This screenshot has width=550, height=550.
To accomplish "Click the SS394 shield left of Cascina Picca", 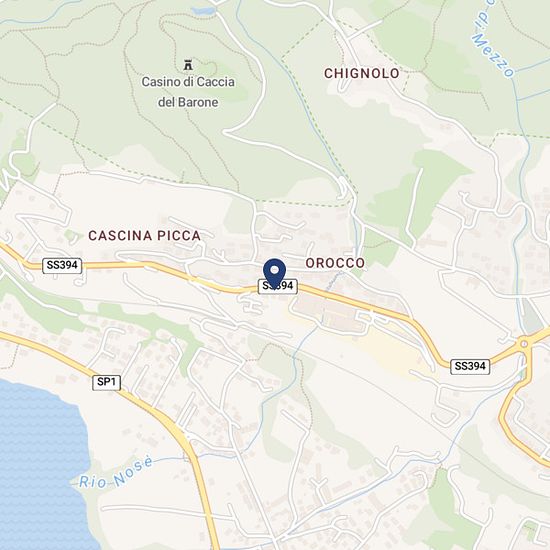I will (x=62, y=266).
